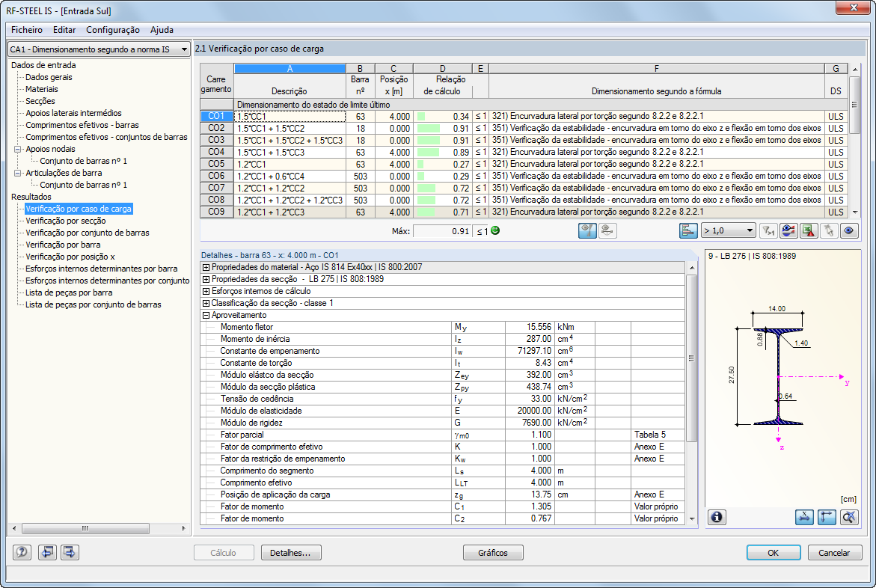The width and height of the screenshot is (876, 588).
Task: Reset the section graphic zoom icon
Action: click(x=849, y=517)
